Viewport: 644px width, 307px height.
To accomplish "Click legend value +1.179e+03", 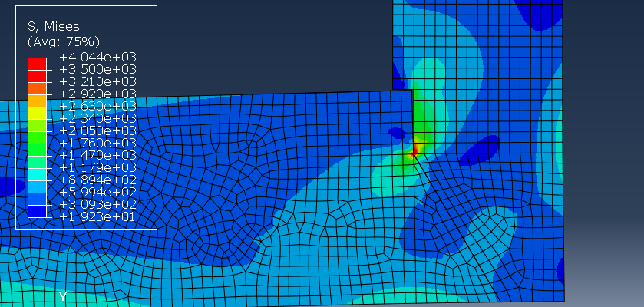I will pyautogui.click(x=97, y=167).
